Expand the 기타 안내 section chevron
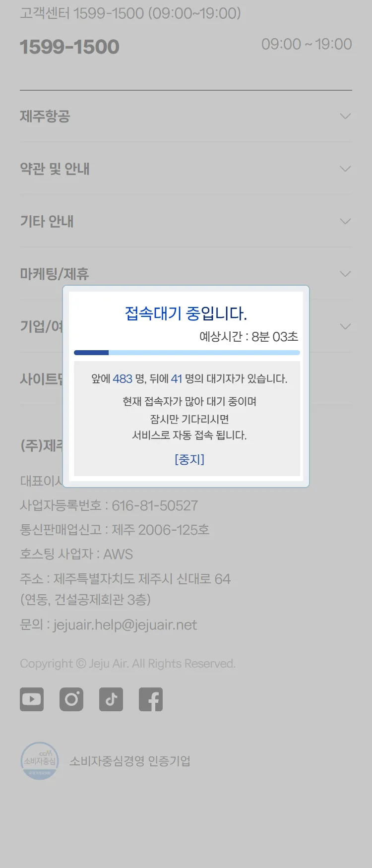This screenshot has width=372, height=868. tap(345, 221)
